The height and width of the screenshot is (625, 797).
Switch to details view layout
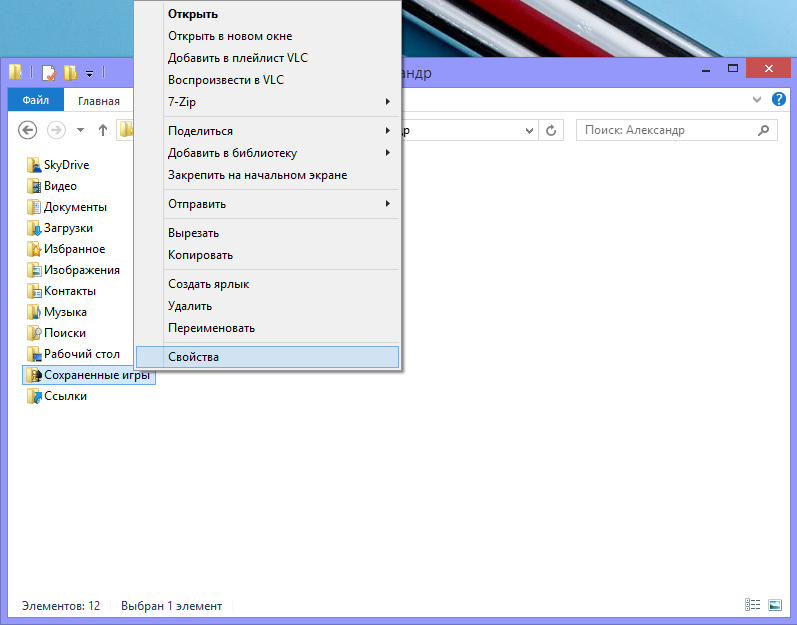753,605
